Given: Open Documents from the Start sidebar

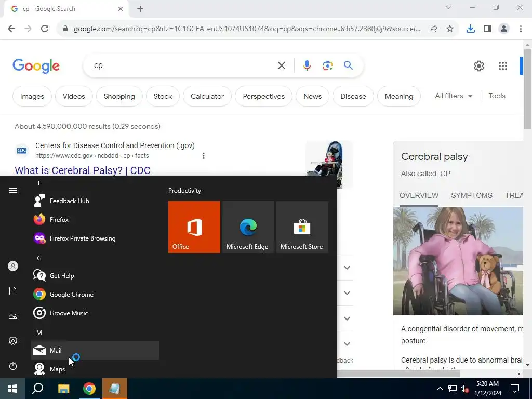Looking at the screenshot, I should coord(13,291).
